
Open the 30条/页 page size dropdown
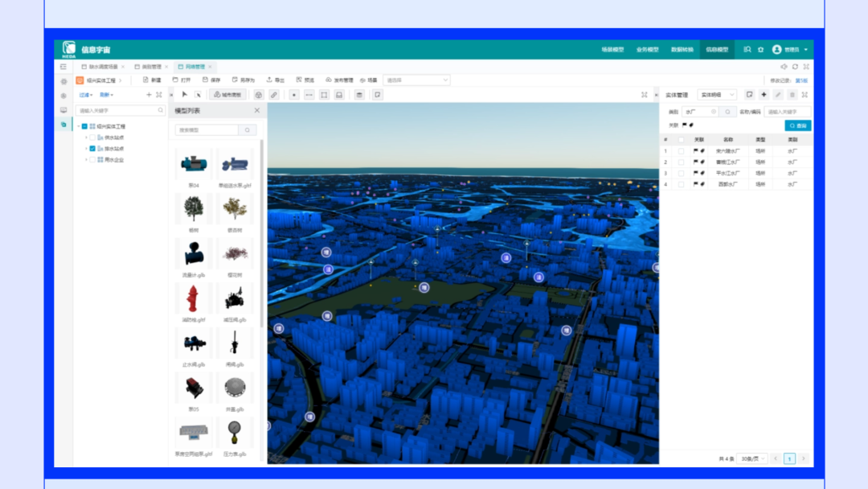[x=752, y=458]
